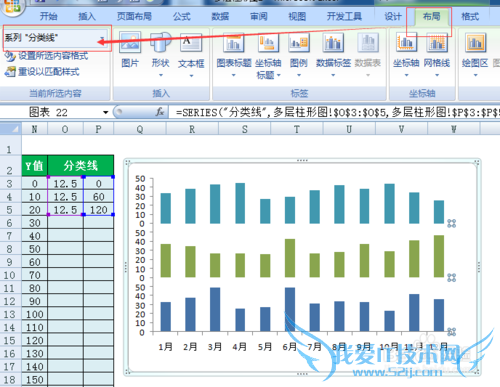Switch to the 格式 Format tab
Viewport: 500px width, 387px height.
click(470, 16)
